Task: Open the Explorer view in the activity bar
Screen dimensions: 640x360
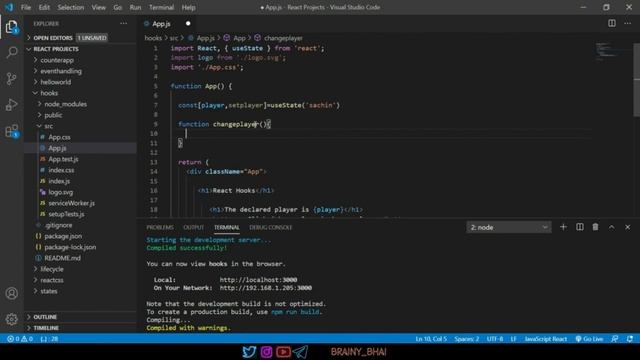Action: tap(11, 27)
